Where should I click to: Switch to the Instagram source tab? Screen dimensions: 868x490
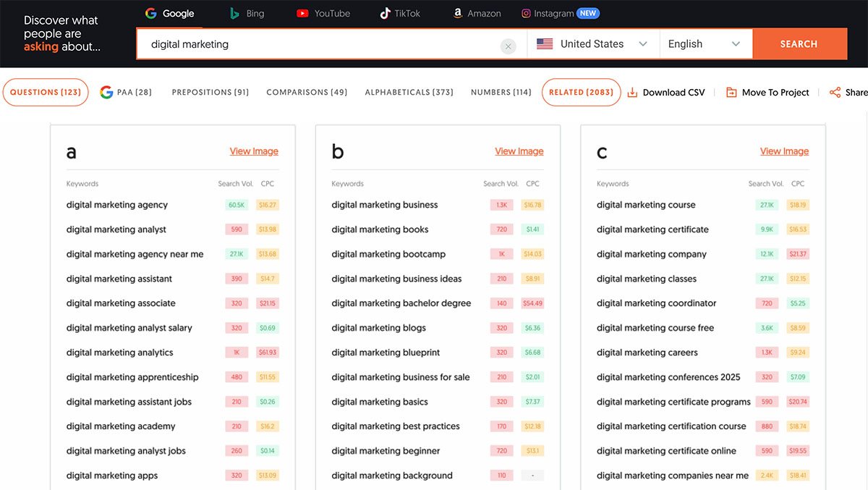[x=561, y=14]
